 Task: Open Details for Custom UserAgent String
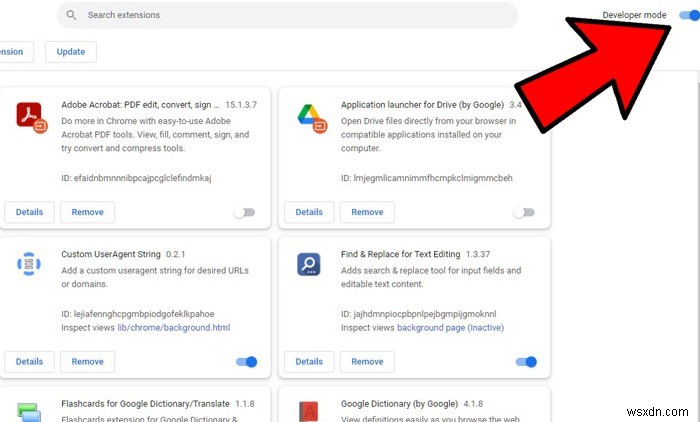(29, 362)
